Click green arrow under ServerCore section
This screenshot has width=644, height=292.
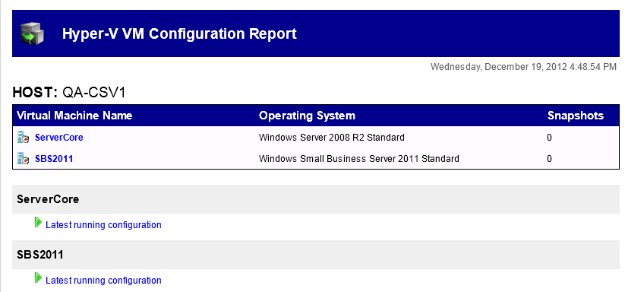tap(38, 223)
